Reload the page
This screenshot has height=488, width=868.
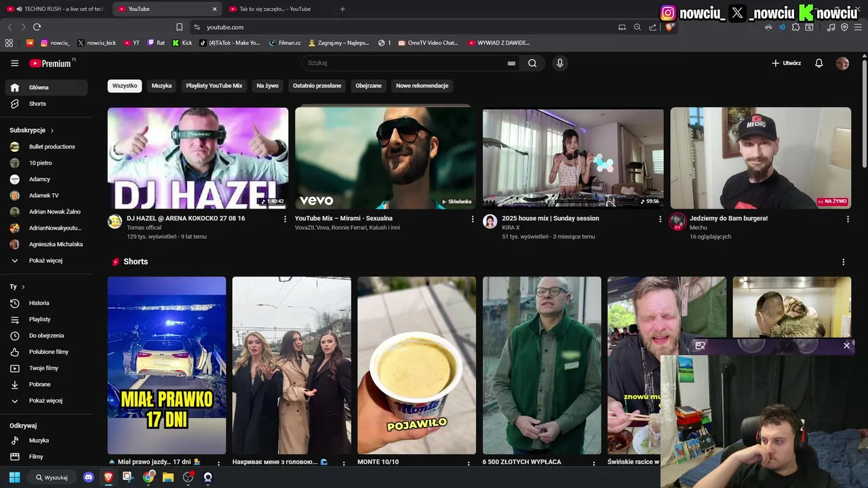coord(37,27)
